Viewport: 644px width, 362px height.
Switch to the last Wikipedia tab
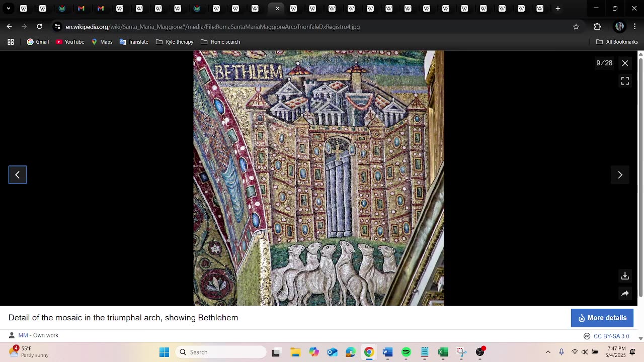pos(540,9)
